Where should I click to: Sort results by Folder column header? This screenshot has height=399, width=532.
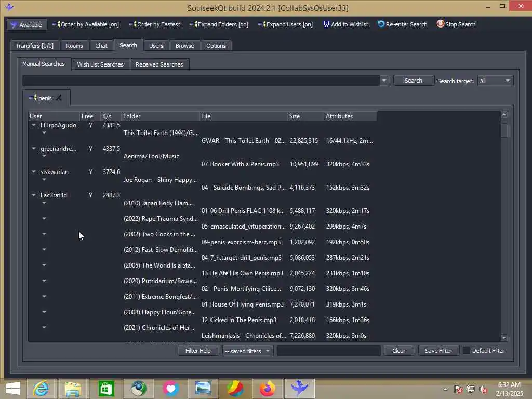pyautogui.click(x=160, y=116)
